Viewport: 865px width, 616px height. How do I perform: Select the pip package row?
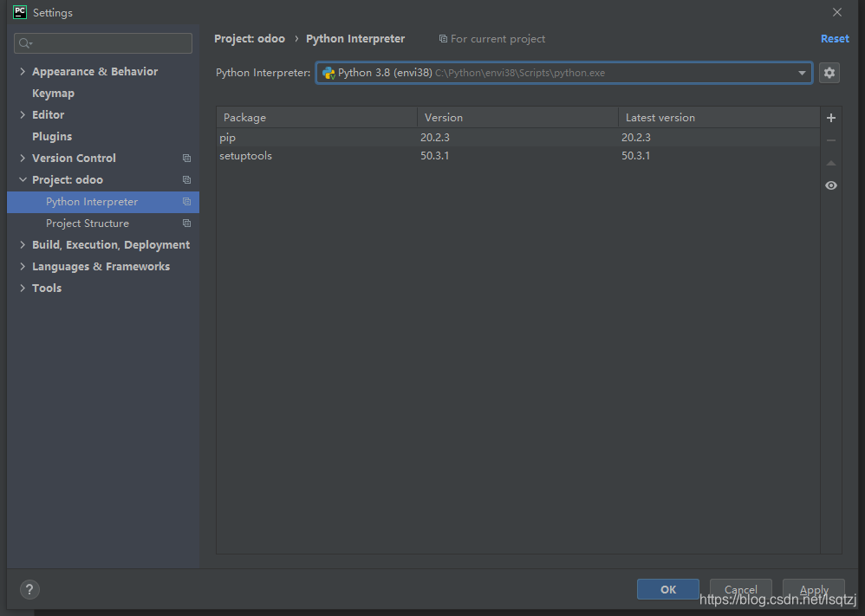(518, 137)
